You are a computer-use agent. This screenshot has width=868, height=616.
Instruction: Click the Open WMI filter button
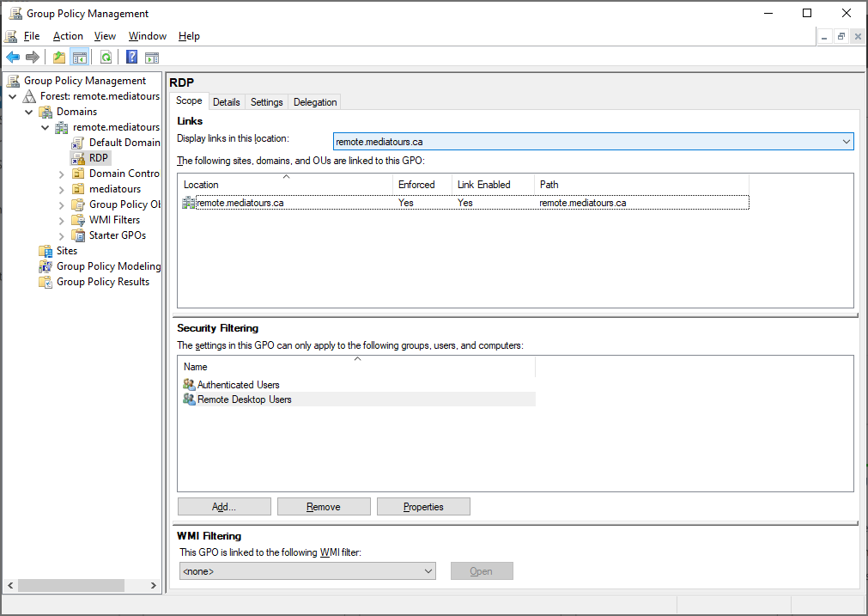click(482, 571)
